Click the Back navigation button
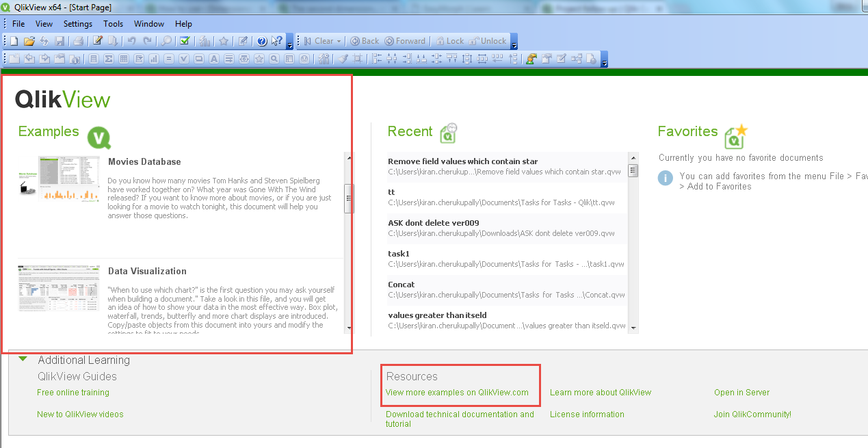Viewport: 868px width, 448px height. [x=365, y=41]
